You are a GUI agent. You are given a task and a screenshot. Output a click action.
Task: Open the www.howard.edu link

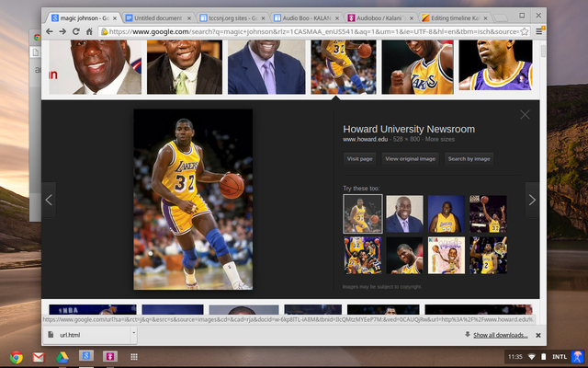[x=366, y=139]
